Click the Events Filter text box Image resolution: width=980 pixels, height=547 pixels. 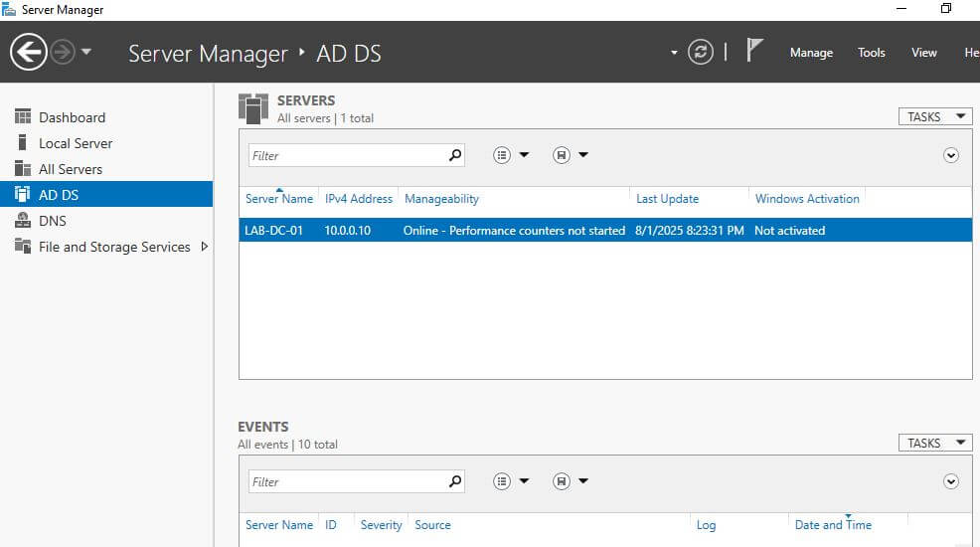coord(347,482)
